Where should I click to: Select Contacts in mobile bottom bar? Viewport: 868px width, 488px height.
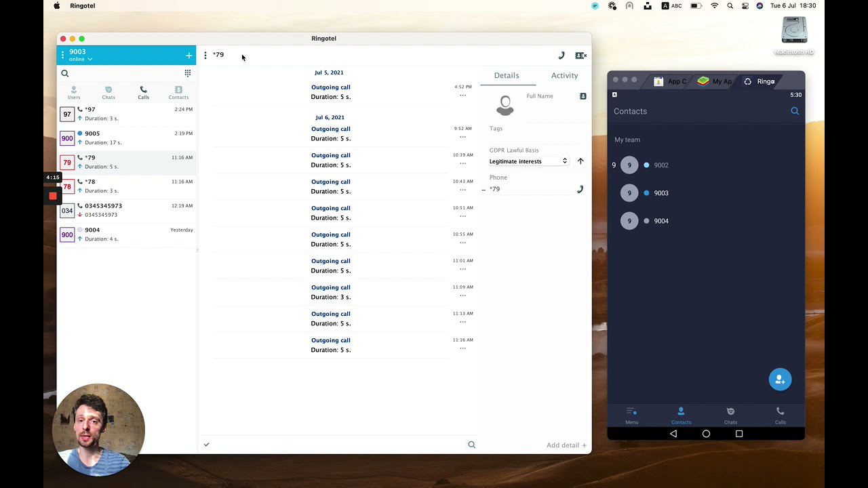[681, 415]
